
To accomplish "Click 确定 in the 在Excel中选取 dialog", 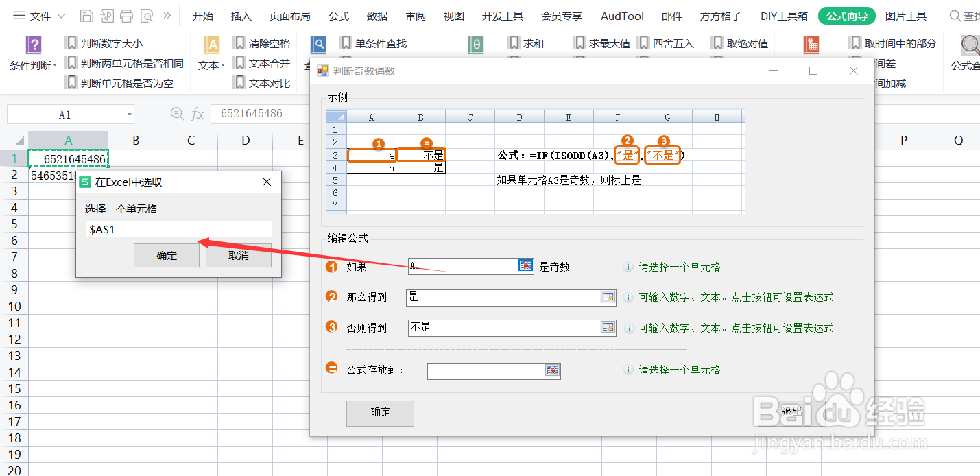I will (167, 256).
